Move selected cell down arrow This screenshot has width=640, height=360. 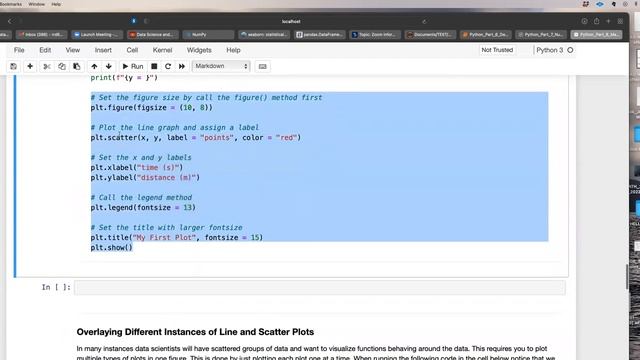pos(109,66)
